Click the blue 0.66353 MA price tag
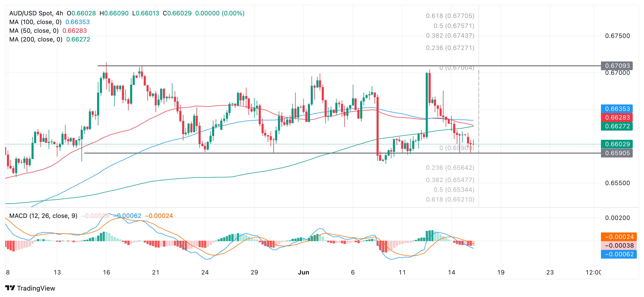The height and width of the screenshot is (297, 644). click(x=617, y=109)
